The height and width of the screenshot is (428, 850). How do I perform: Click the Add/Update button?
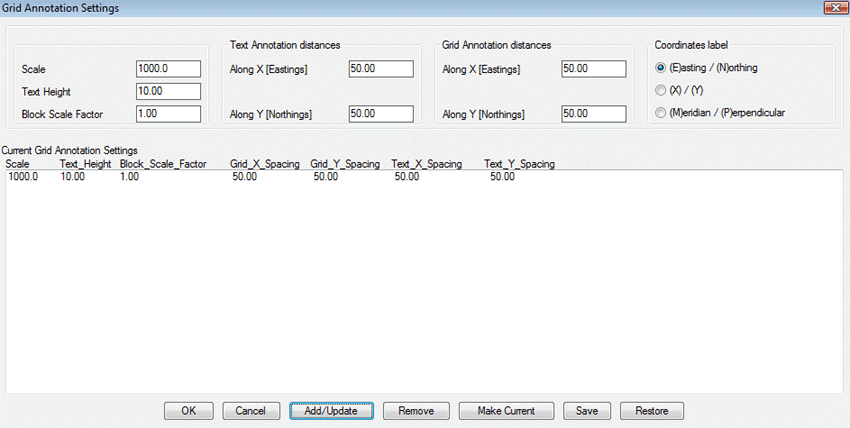coord(331,410)
